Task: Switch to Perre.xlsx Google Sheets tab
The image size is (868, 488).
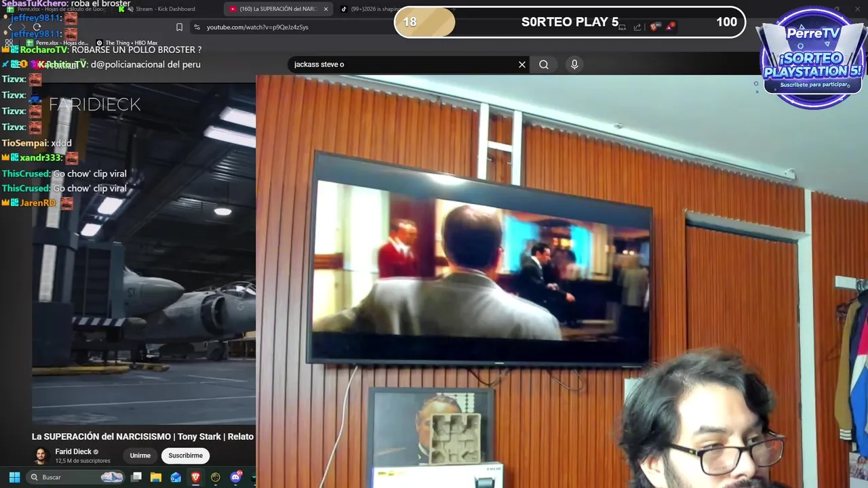Action: point(56,9)
